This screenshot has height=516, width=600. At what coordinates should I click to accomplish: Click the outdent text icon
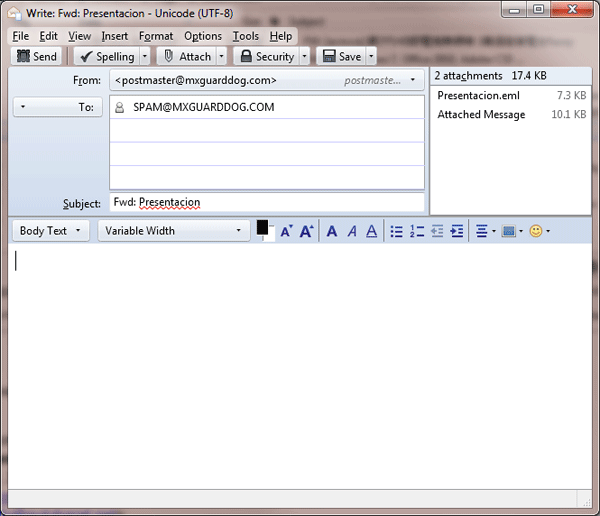[437, 231]
